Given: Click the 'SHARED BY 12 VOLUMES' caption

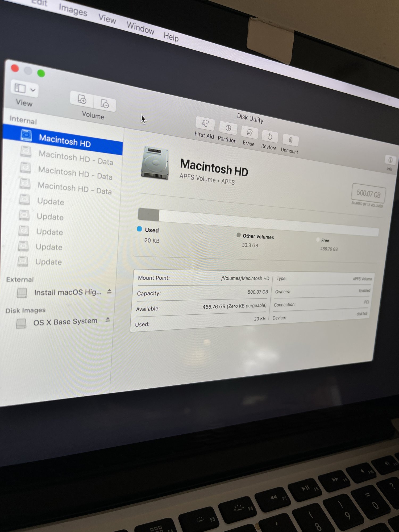Looking at the screenshot, I should coord(367,204).
